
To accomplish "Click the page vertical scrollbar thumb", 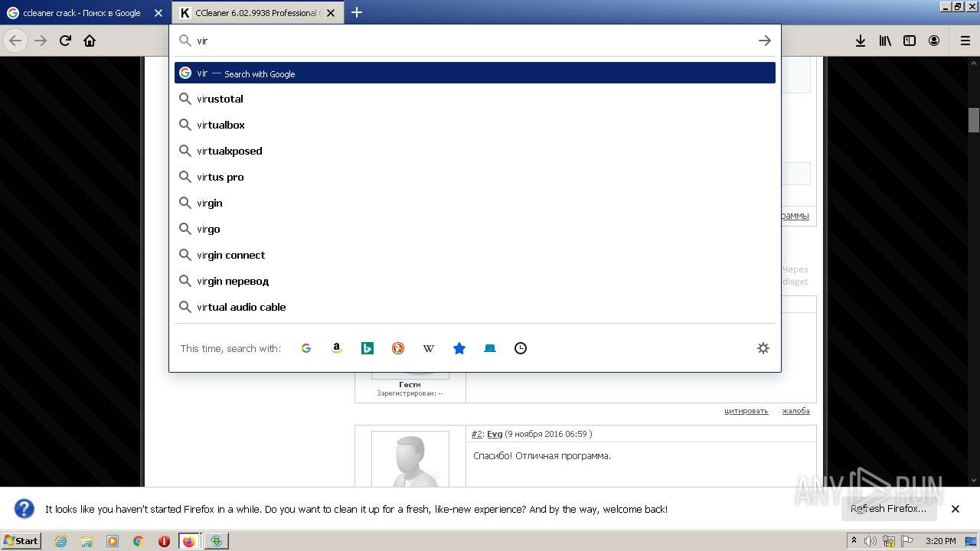I will click(974, 120).
